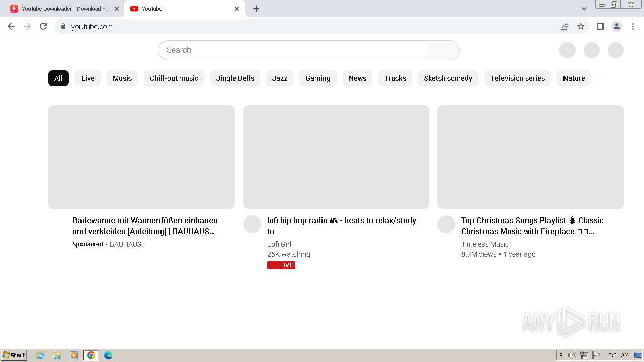Open Action Center flag icon
644x362 pixels.
coord(596,355)
